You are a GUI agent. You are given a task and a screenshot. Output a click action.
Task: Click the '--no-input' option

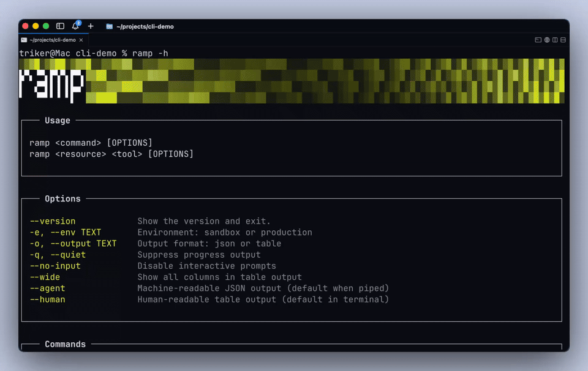pyautogui.click(x=55, y=266)
